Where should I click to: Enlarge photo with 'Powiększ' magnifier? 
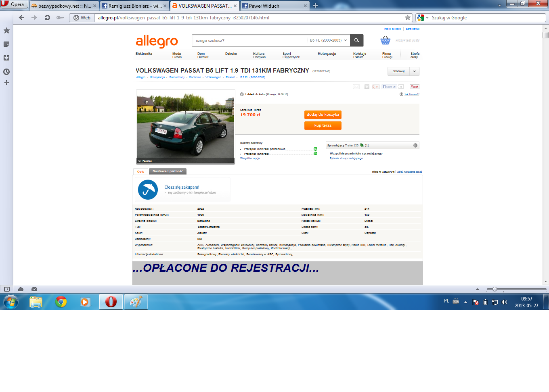click(145, 161)
